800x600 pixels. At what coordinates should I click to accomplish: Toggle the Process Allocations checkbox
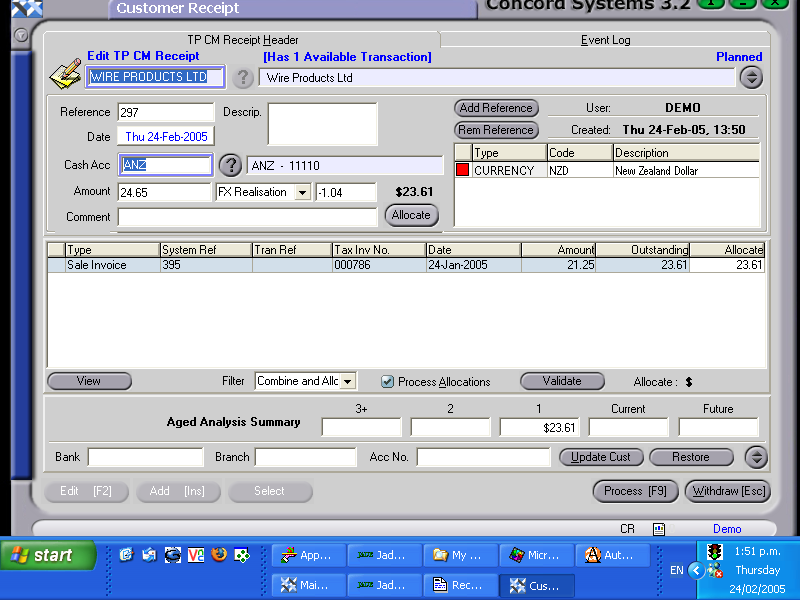(387, 381)
